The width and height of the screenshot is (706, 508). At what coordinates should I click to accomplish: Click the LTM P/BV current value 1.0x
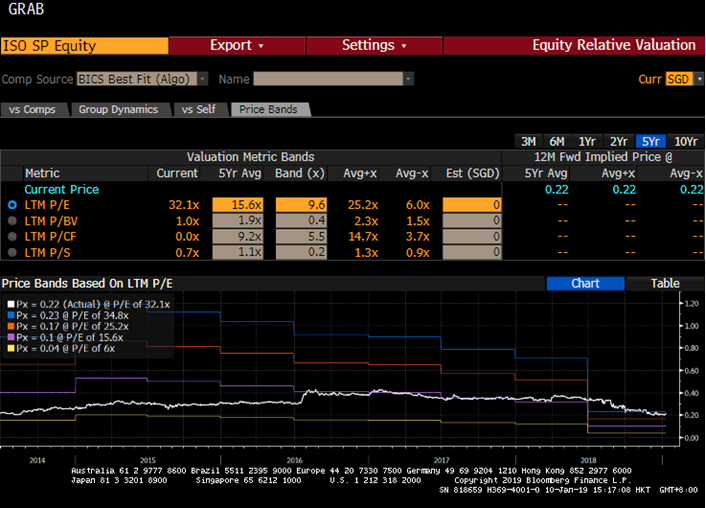click(187, 221)
